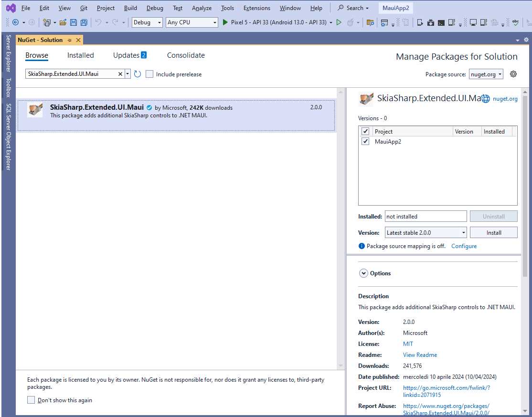The height and width of the screenshot is (417, 532).
Task: Open the Android SDK Manager icon
Action: click(431, 22)
